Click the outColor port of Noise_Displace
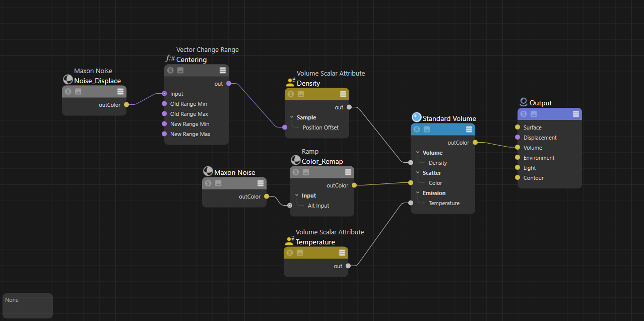This screenshot has width=644, height=321. 126,105
